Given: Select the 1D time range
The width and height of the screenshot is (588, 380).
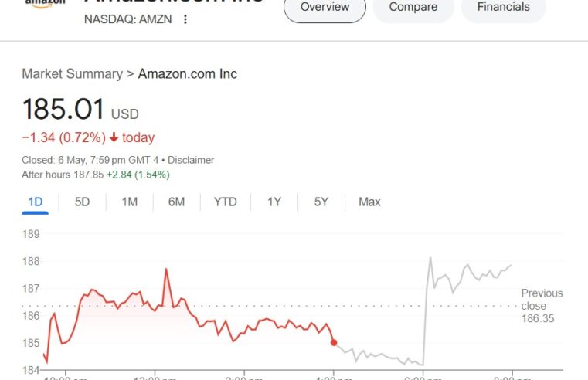Looking at the screenshot, I should pyautogui.click(x=36, y=202).
